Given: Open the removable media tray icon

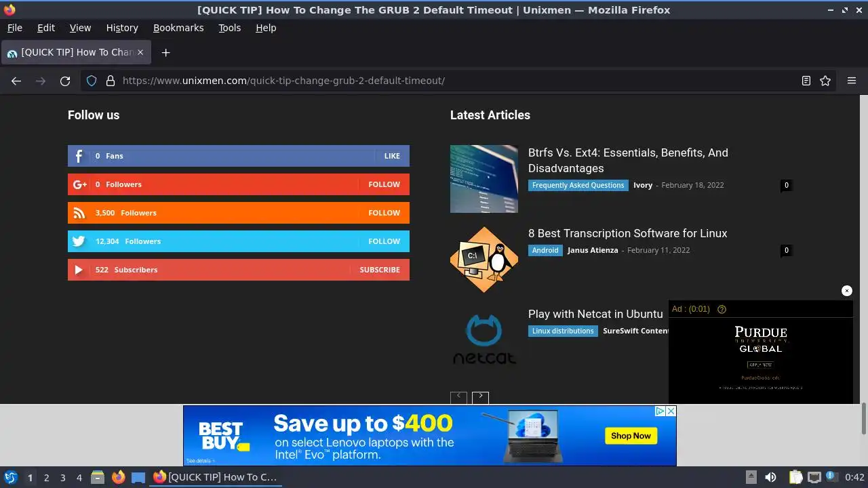Looking at the screenshot, I should coord(751,477).
